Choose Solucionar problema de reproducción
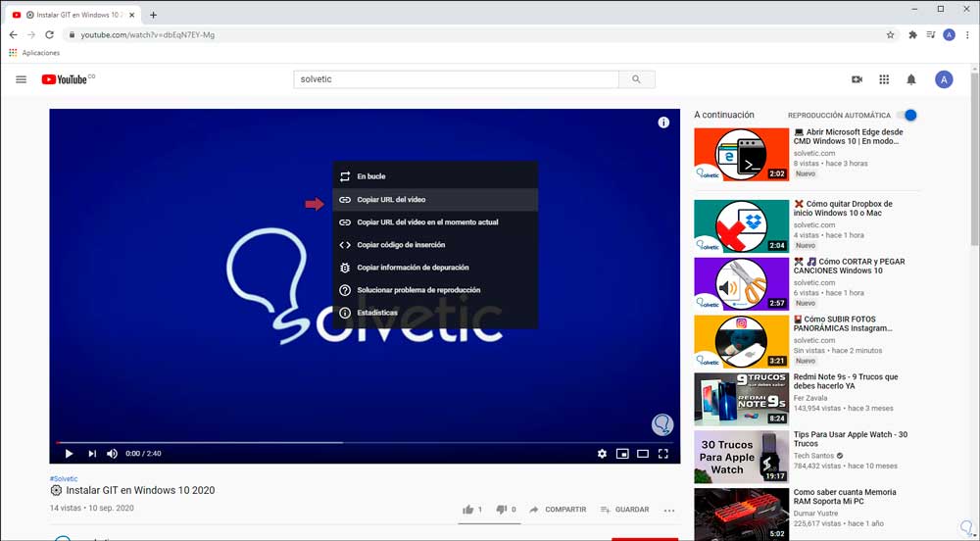The image size is (980, 541). click(435, 290)
